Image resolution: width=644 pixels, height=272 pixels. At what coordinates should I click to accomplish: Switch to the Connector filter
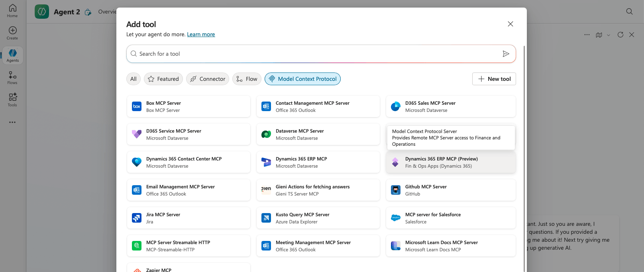[208, 79]
